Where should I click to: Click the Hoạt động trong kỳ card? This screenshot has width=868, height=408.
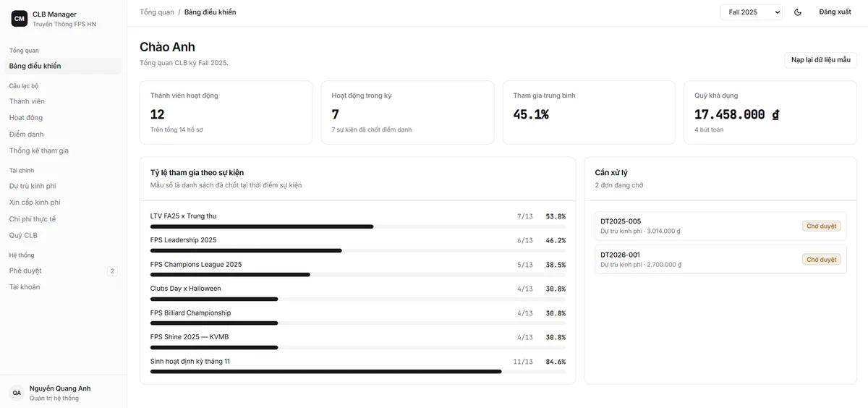(x=408, y=112)
